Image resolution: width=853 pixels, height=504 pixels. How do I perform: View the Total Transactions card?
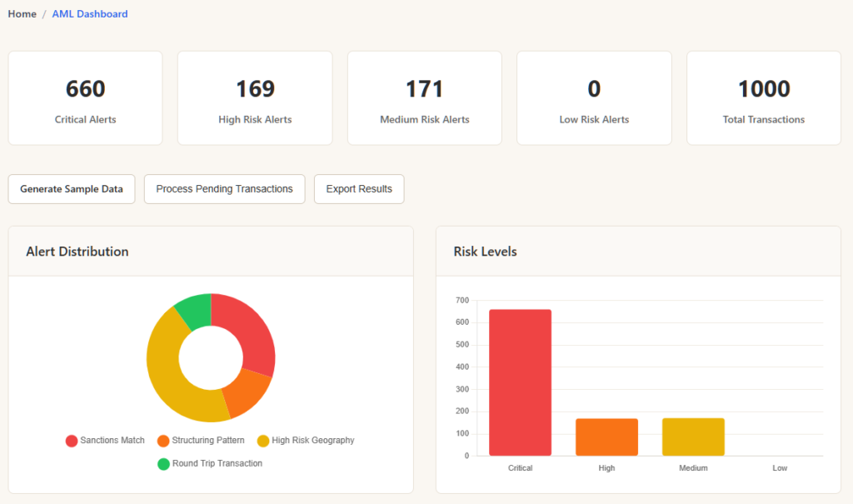point(764,98)
